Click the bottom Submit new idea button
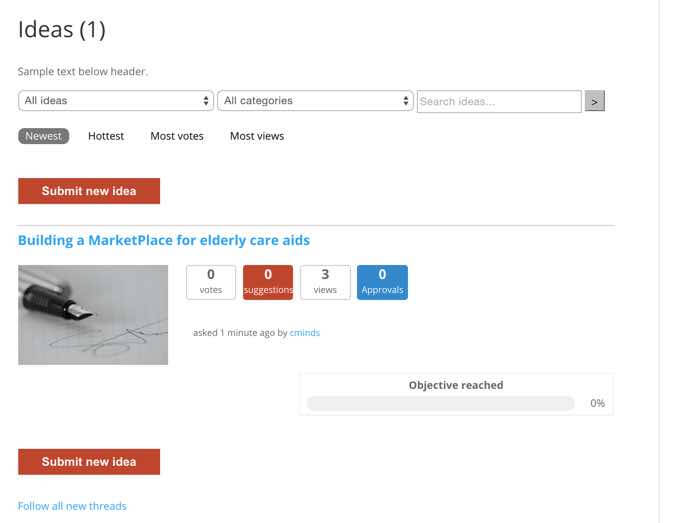689x523 pixels. (89, 461)
